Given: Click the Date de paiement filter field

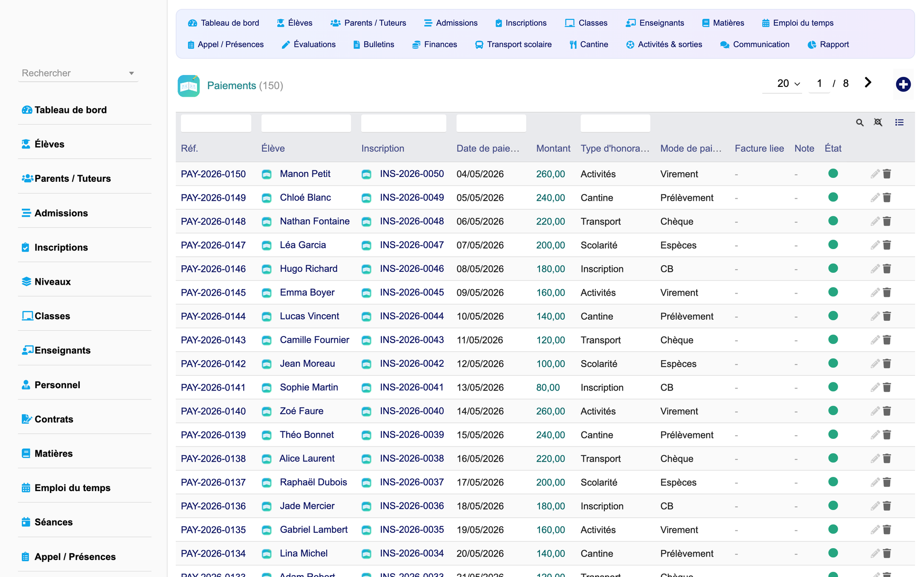Looking at the screenshot, I should point(491,123).
